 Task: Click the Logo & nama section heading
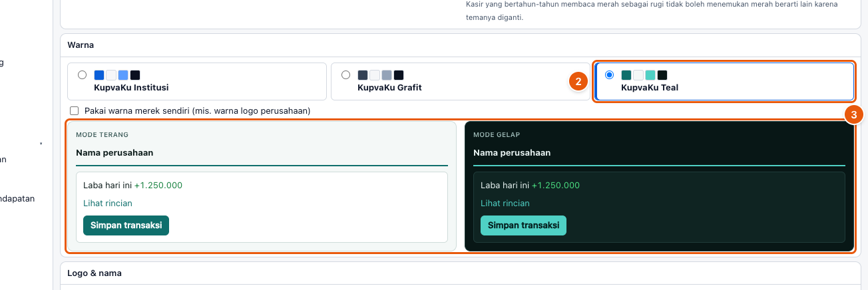point(95,273)
